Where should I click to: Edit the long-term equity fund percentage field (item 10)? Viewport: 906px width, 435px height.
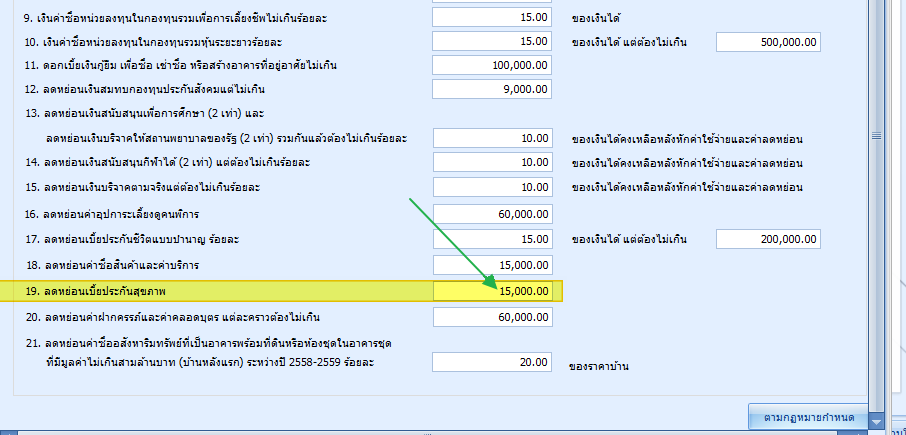tap(492, 42)
